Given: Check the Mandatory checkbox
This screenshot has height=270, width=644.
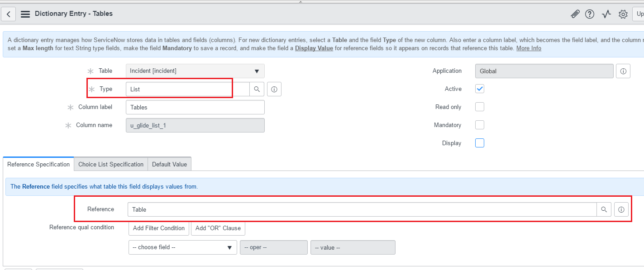Looking at the screenshot, I should (x=480, y=125).
